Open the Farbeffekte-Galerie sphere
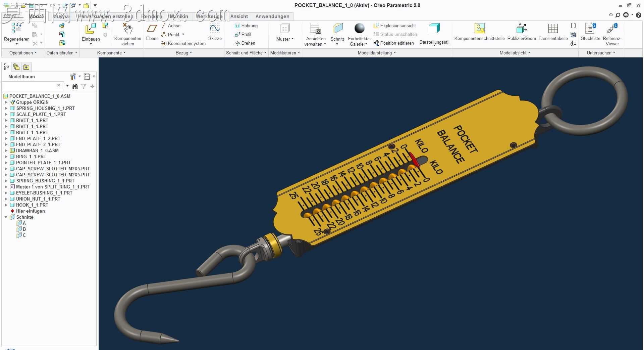644x350 pixels. click(x=359, y=29)
